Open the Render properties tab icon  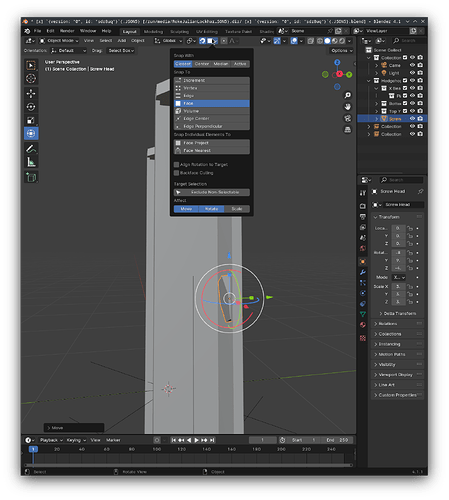coord(363,206)
